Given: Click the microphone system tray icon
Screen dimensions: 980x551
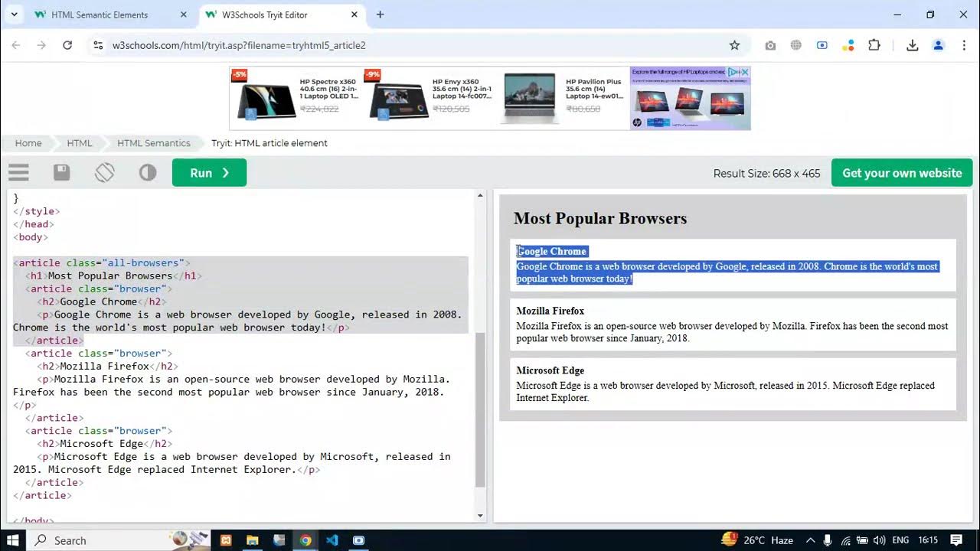Looking at the screenshot, I should click(x=828, y=540).
